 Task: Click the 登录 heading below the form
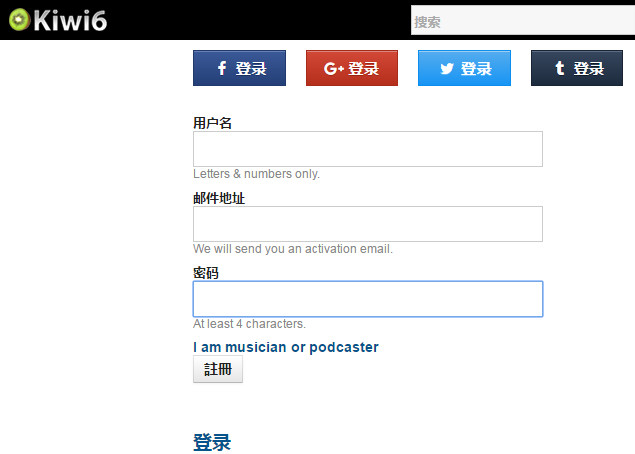pyautogui.click(x=212, y=442)
